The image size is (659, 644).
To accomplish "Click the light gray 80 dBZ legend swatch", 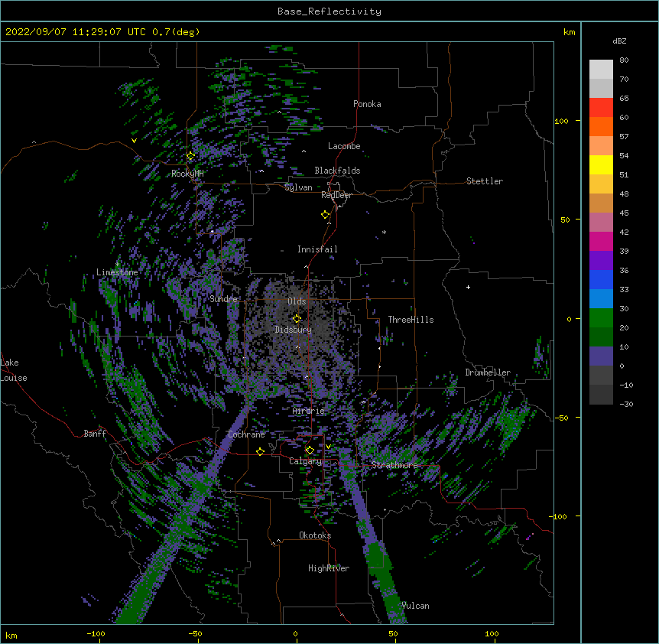I will [x=601, y=70].
